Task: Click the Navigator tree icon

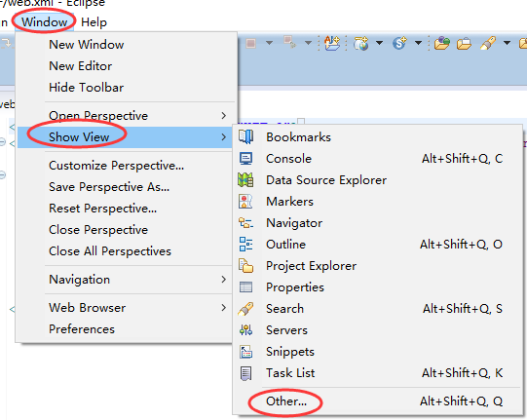Action: [246, 223]
